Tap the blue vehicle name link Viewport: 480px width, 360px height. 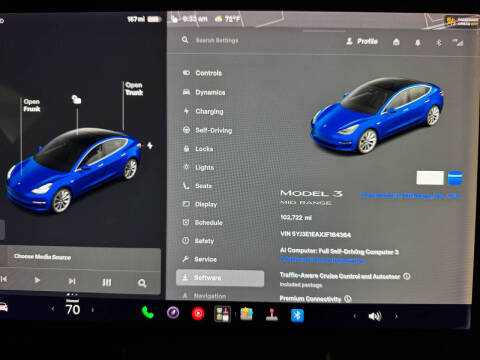pyautogui.click(x=410, y=196)
